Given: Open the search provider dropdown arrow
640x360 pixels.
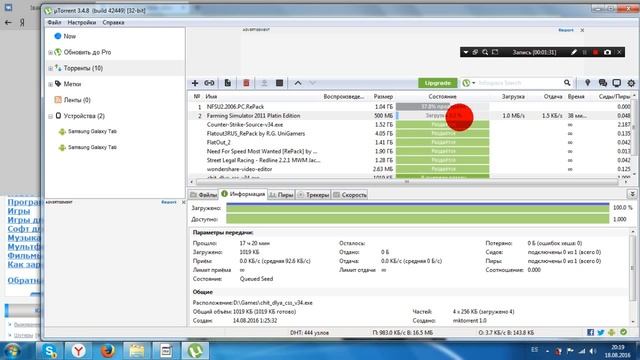Looking at the screenshot, I should 473,83.
